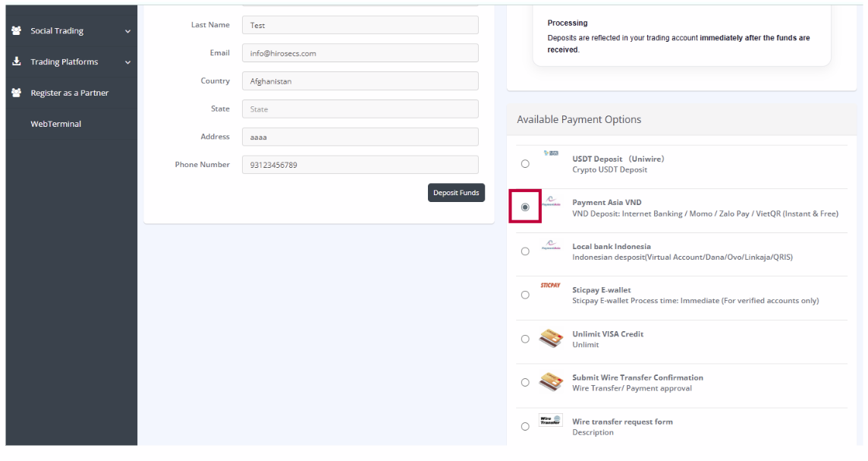This screenshot has width=868, height=461.
Task: Click into the Phone Number field
Action: [360, 165]
